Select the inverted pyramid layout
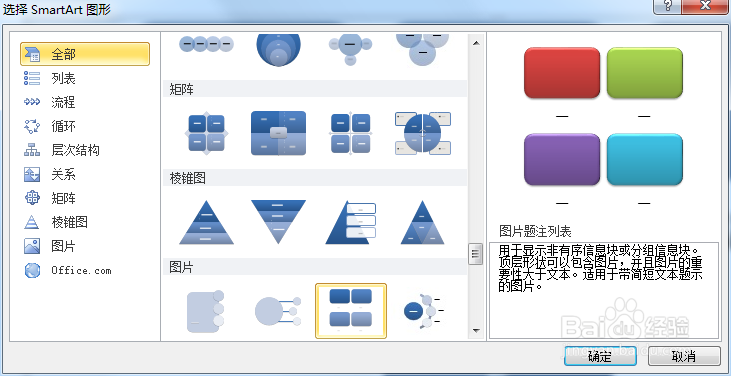Screen dimensions: 731x376 tap(278, 222)
